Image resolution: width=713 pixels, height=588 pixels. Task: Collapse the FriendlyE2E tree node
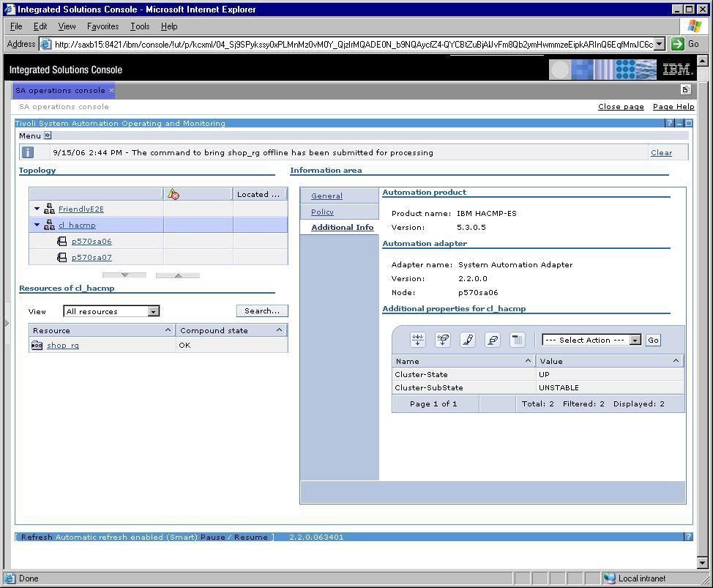(37, 209)
